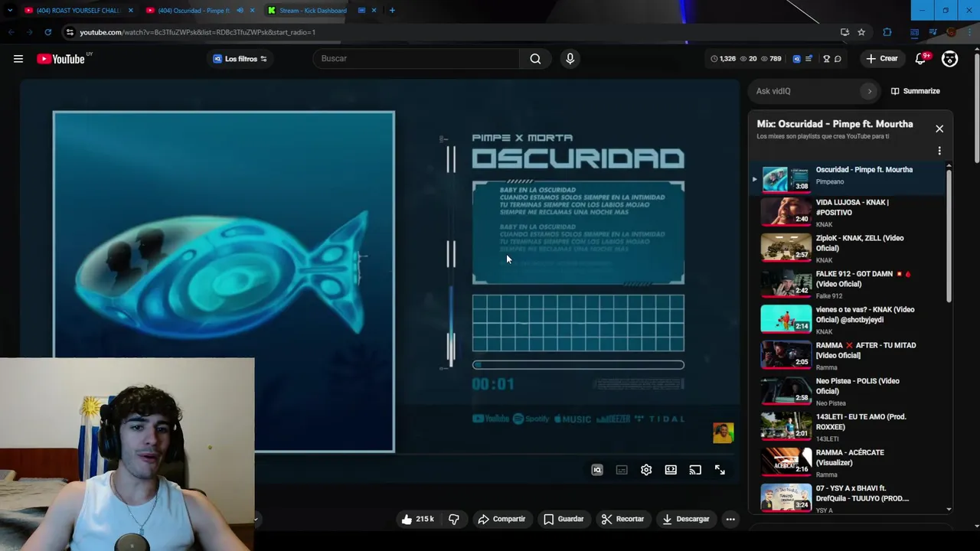Select RAMMA - ACÉRCATE Visualizer video
The height and width of the screenshot is (551, 980).
click(848, 463)
